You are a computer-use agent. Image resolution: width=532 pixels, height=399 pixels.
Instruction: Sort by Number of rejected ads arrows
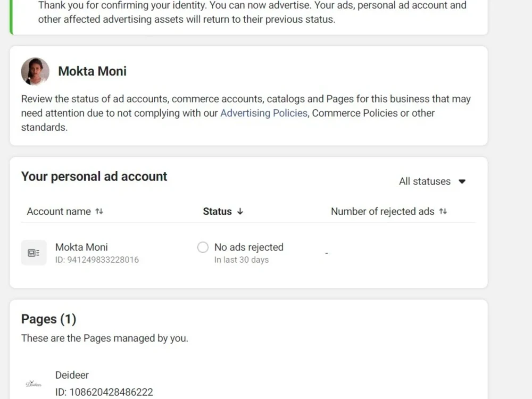pyautogui.click(x=443, y=211)
